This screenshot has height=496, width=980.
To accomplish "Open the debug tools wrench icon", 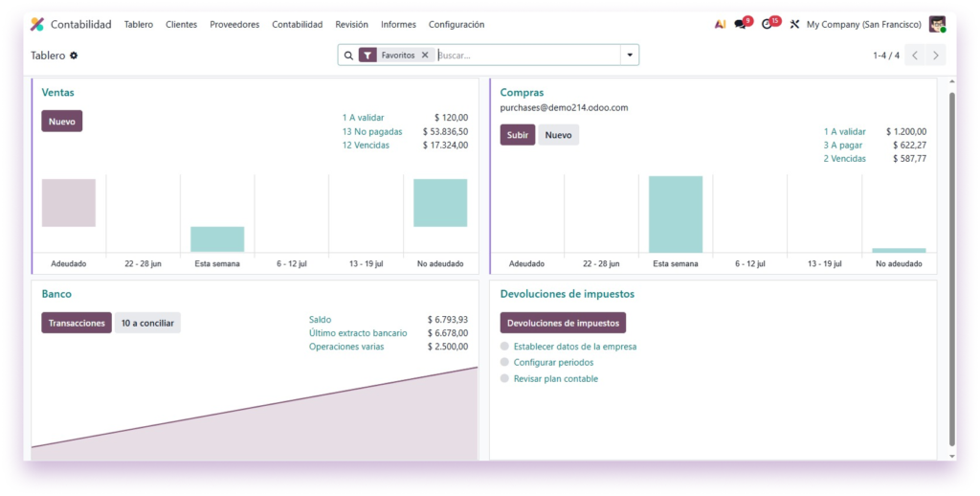I will click(794, 24).
